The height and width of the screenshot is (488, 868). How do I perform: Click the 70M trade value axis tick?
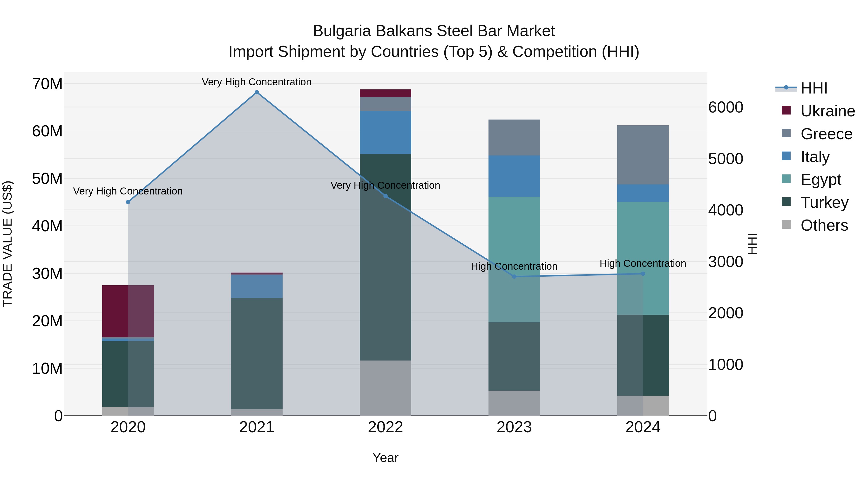pyautogui.click(x=47, y=84)
